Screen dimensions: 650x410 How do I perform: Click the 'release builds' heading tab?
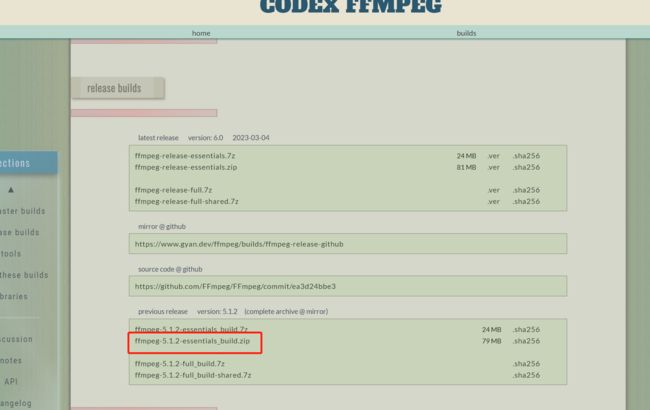(118, 88)
